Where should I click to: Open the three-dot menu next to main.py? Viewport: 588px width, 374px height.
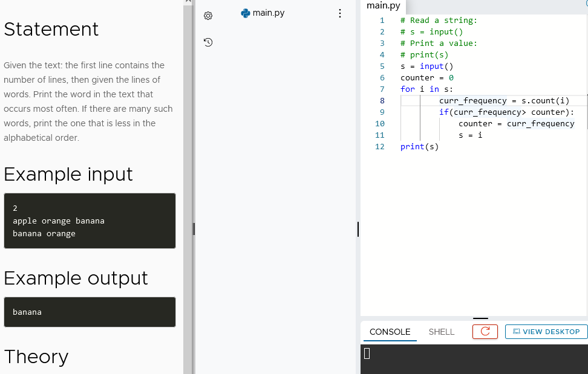click(x=340, y=13)
